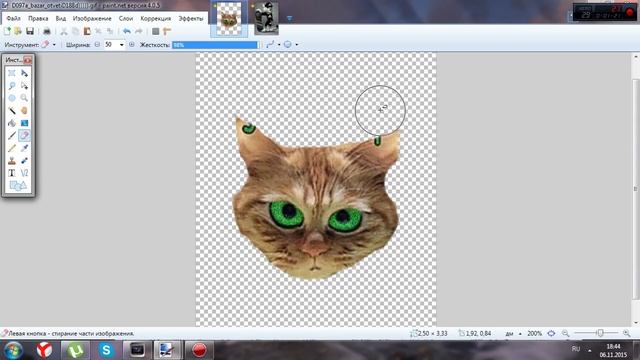Open the Effects (Эффекты) menu
Viewport: 640px width, 360px height.
[191, 18]
